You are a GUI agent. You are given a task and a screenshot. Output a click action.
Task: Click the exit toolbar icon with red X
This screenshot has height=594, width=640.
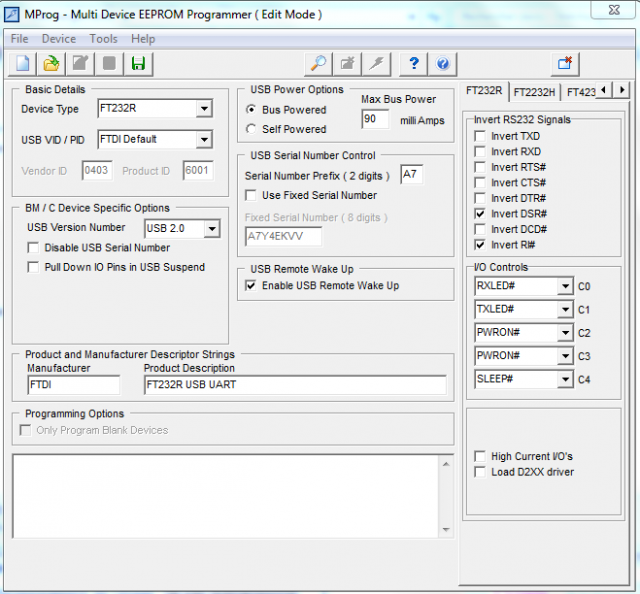pos(565,64)
